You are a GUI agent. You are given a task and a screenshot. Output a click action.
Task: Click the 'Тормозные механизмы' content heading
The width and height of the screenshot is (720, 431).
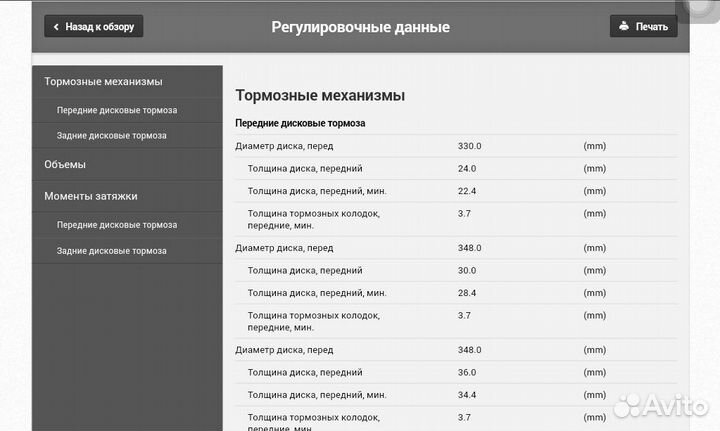click(320, 95)
